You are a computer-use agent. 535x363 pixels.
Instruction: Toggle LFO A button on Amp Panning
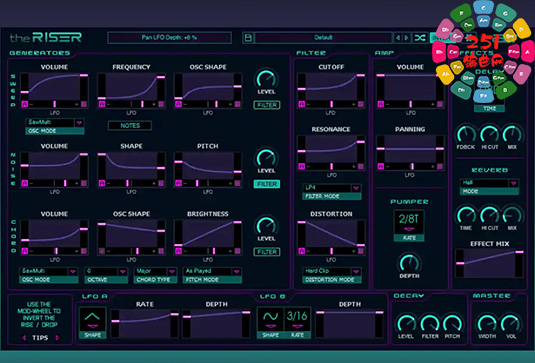point(381,166)
